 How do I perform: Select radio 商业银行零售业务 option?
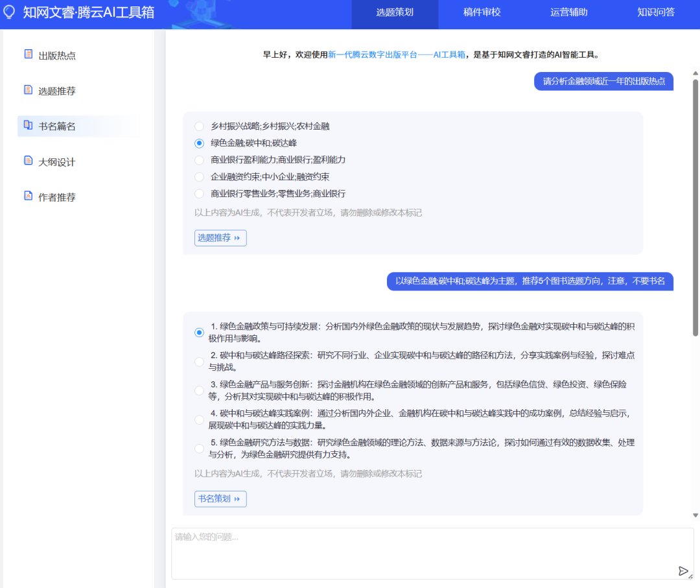pyautogui.click(x=199, y=194)
